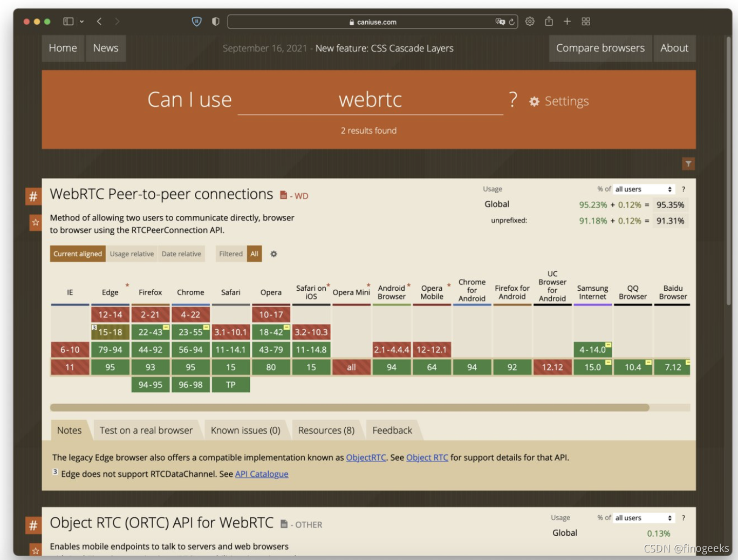Open the About page

click(674, 48)
